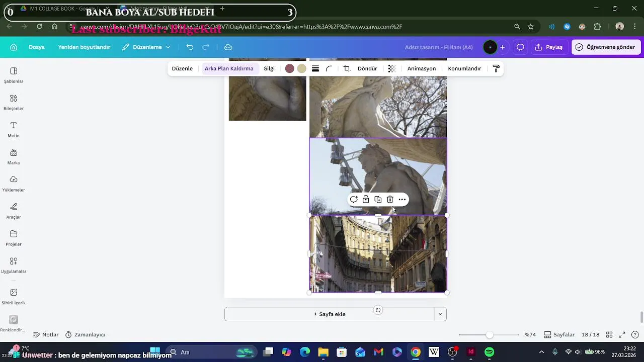Click Öğretmene gönder button
Screen dimensions: 644x362
pos(606,47)
